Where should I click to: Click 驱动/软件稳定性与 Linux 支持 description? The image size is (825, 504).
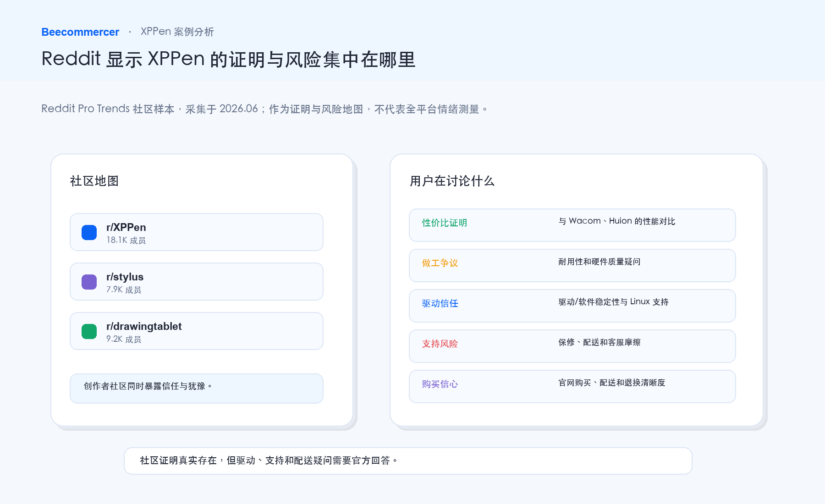coord(613,302)
